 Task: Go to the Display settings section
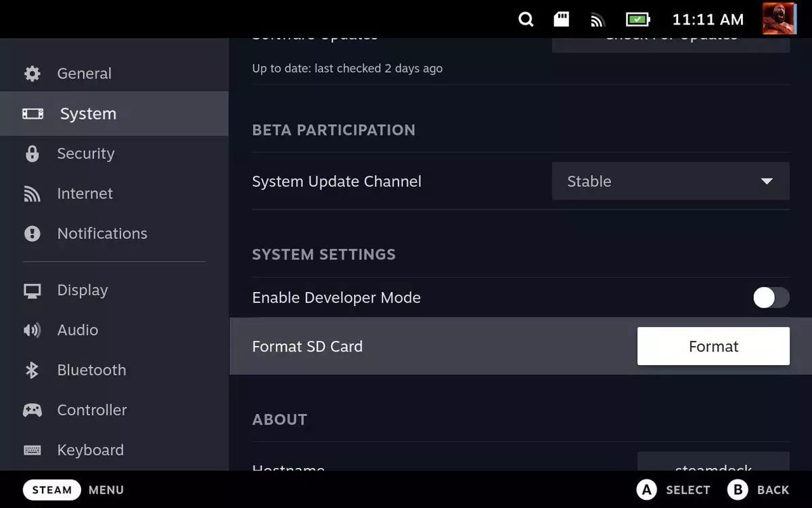[x=82, y=290]
